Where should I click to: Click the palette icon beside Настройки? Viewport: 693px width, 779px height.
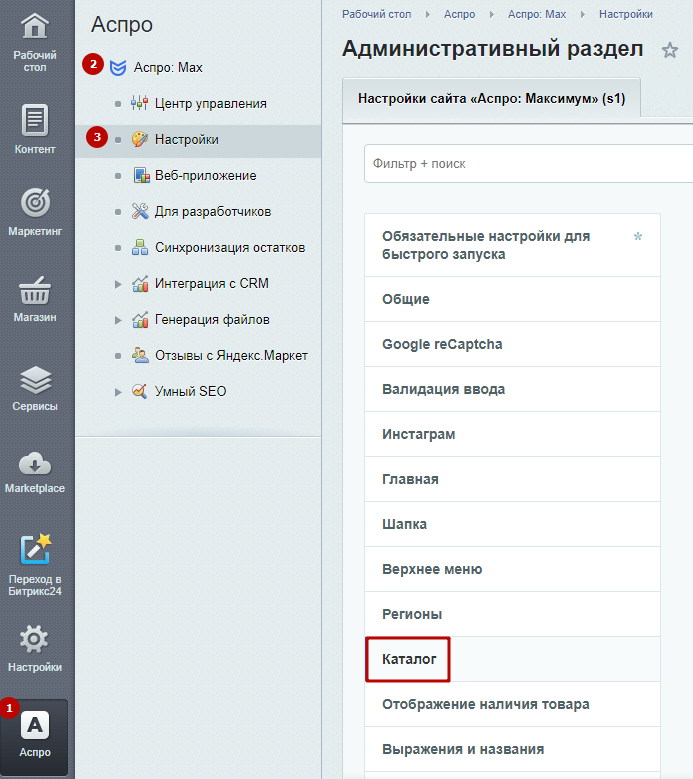click(x=140, y=139)
